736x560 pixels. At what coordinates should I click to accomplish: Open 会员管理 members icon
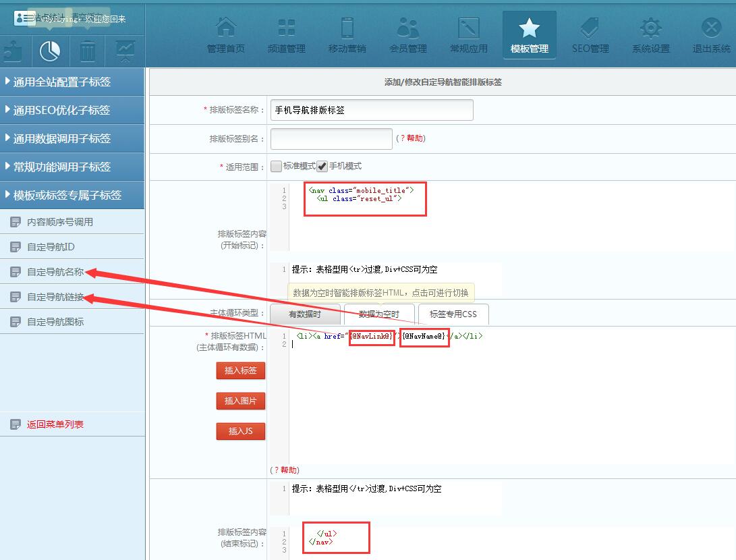(x=408, y=28)
